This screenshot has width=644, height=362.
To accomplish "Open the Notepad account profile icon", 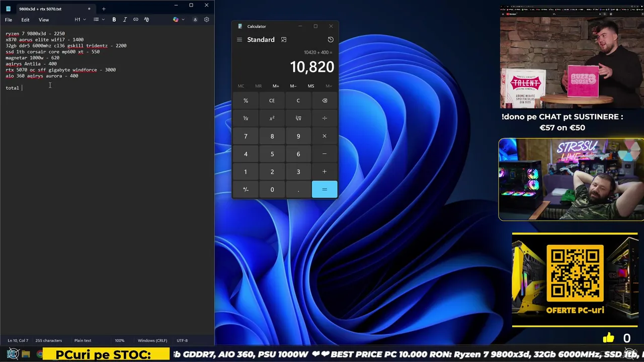I will (x=195, y=20).
